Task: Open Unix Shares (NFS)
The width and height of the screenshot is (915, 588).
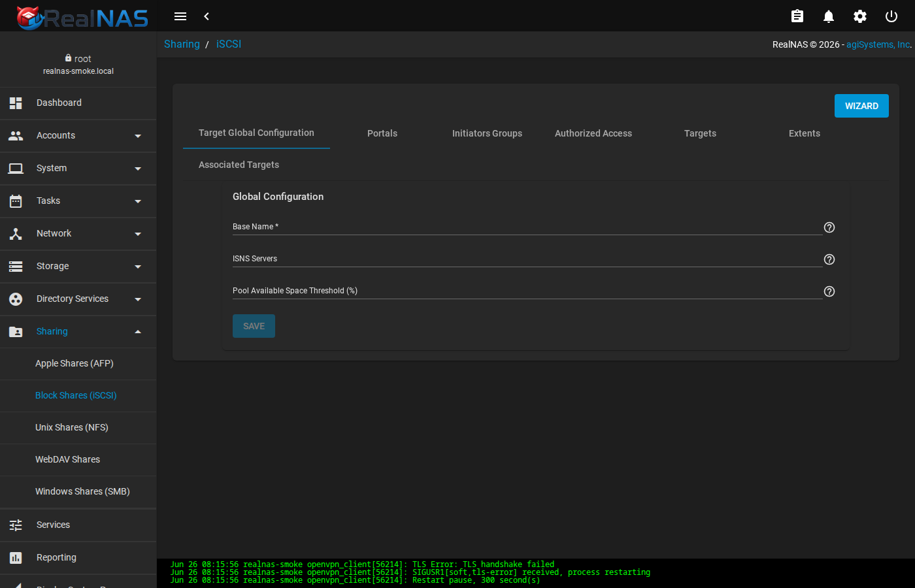Action: pyautogui.click(x=78, y=427)
